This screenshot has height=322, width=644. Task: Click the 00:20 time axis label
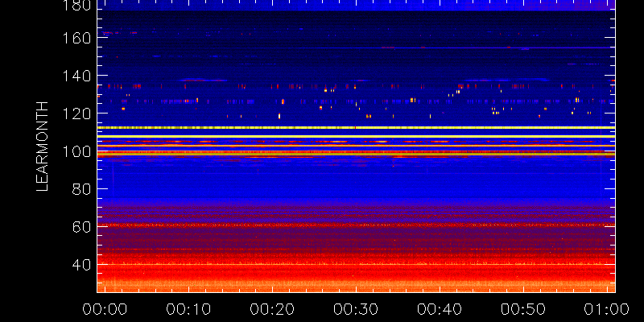pos(272,309)
